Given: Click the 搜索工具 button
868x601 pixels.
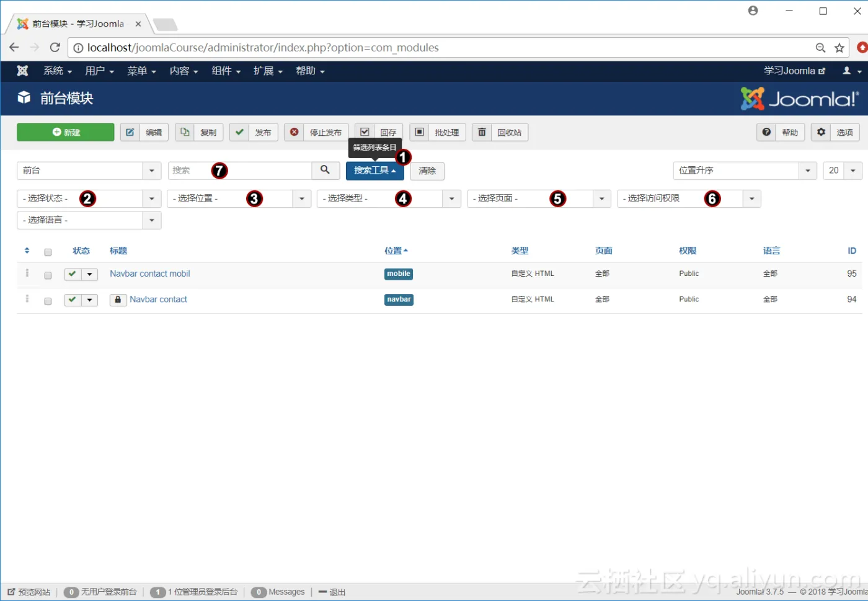Looking at the screenshot, I should [374, 171].
